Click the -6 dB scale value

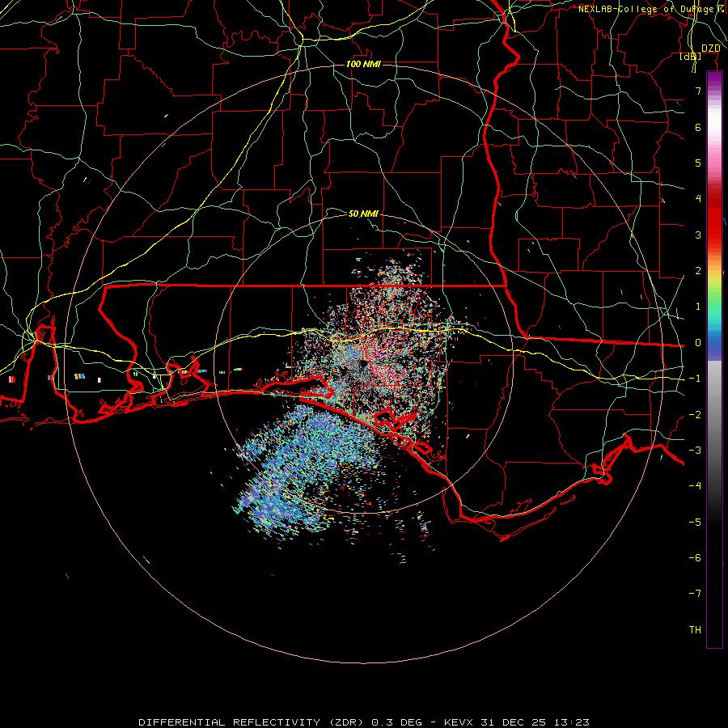(x=695, y=558)
